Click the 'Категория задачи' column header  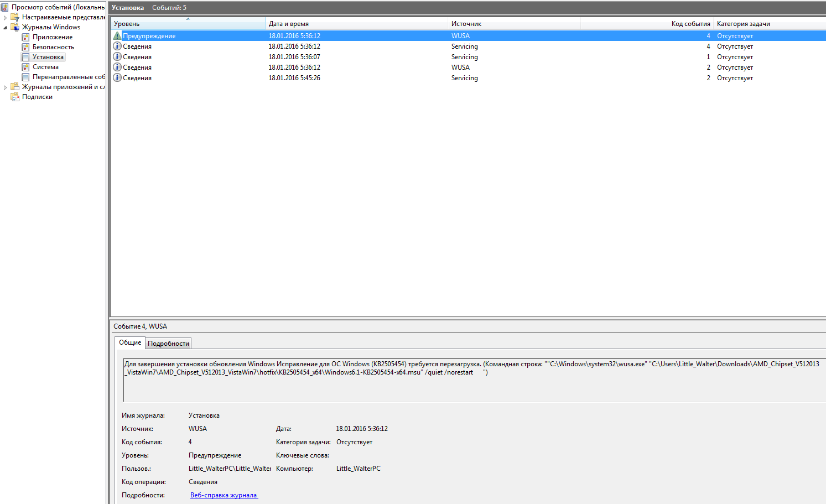point(770,24)
